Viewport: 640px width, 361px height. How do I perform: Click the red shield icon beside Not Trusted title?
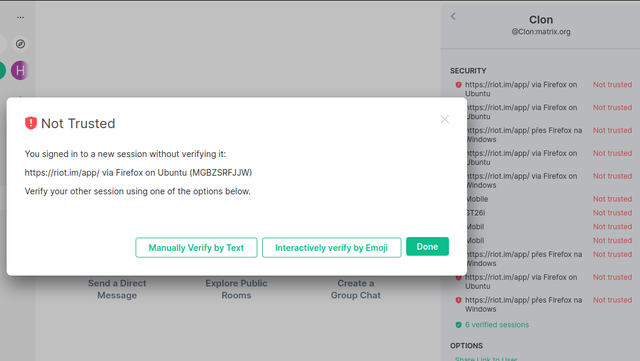point(31,123)
